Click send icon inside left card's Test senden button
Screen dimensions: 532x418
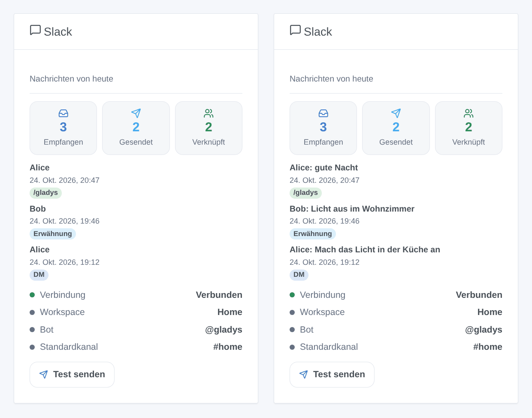pyautogui.click(x=44, y=374)
